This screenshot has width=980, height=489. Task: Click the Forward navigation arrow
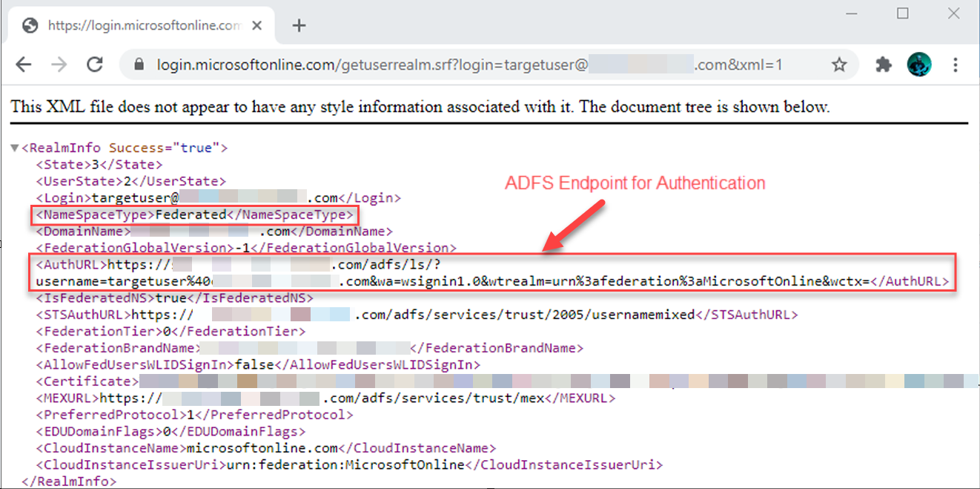coord(59,65)
